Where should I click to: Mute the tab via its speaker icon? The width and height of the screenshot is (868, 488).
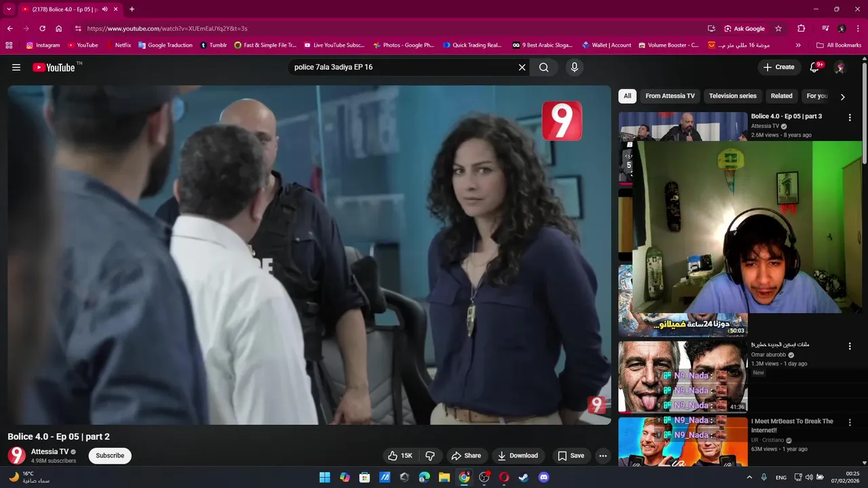coord(104,9)
